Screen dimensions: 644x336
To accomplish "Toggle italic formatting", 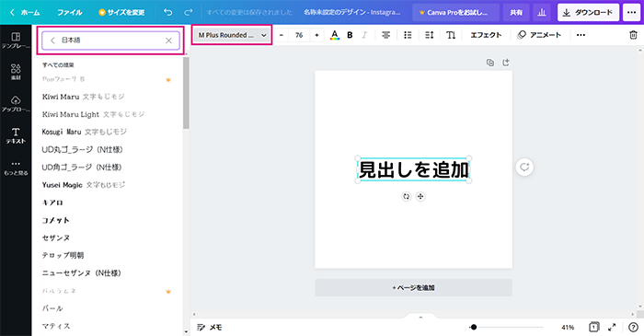I will (364, 35).
